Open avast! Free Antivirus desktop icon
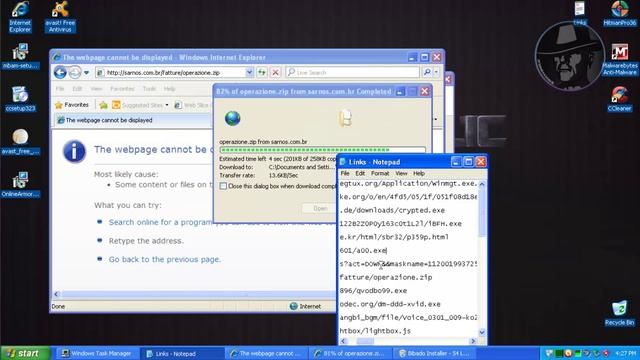 tap(60, 17)
